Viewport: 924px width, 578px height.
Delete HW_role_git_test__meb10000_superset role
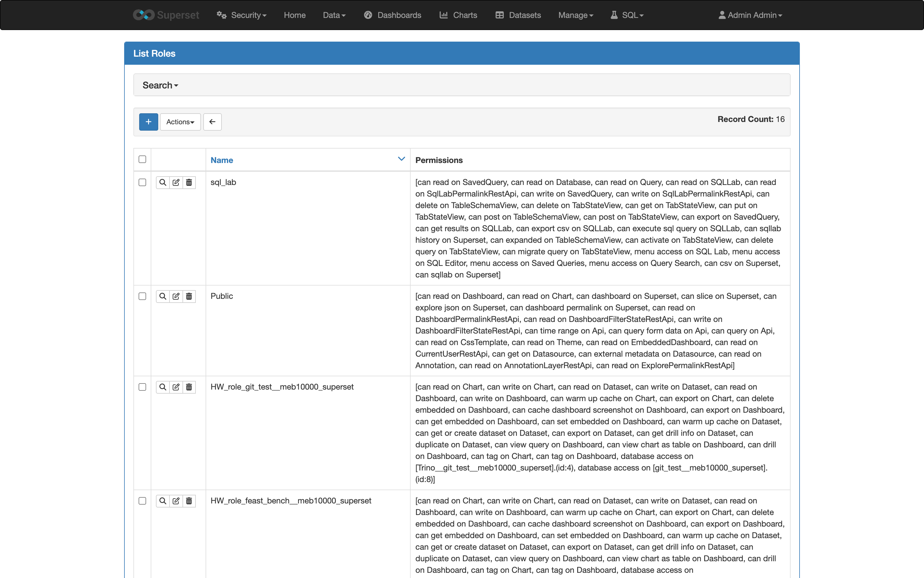189,387
